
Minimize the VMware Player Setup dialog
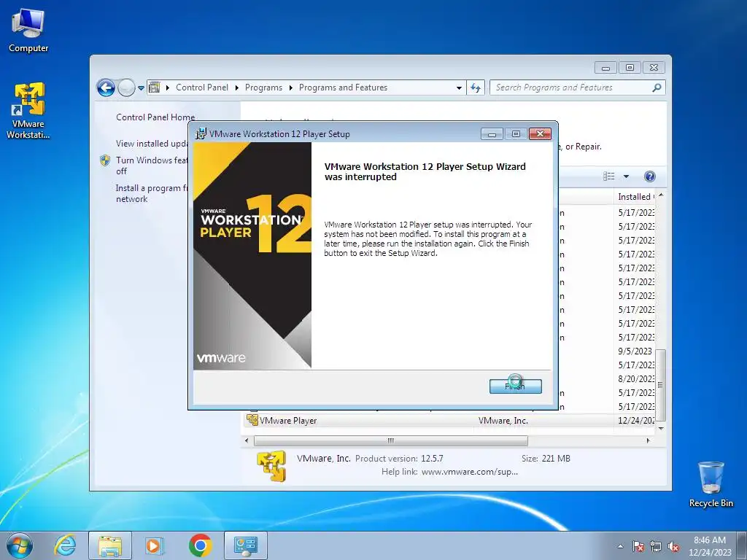pos(492,134)
